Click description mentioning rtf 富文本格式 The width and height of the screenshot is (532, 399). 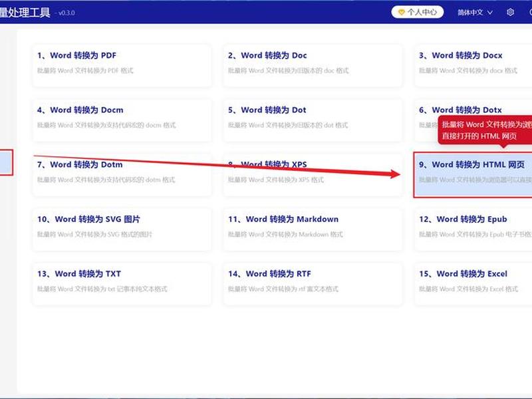283,289
